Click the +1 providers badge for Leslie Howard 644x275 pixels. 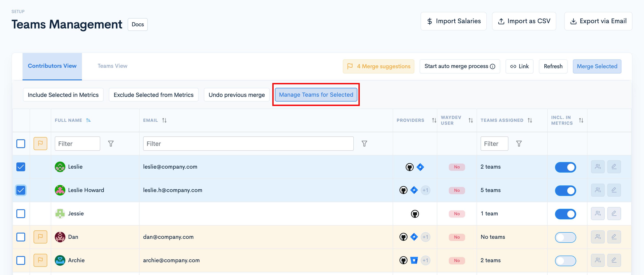click(425, 190)
